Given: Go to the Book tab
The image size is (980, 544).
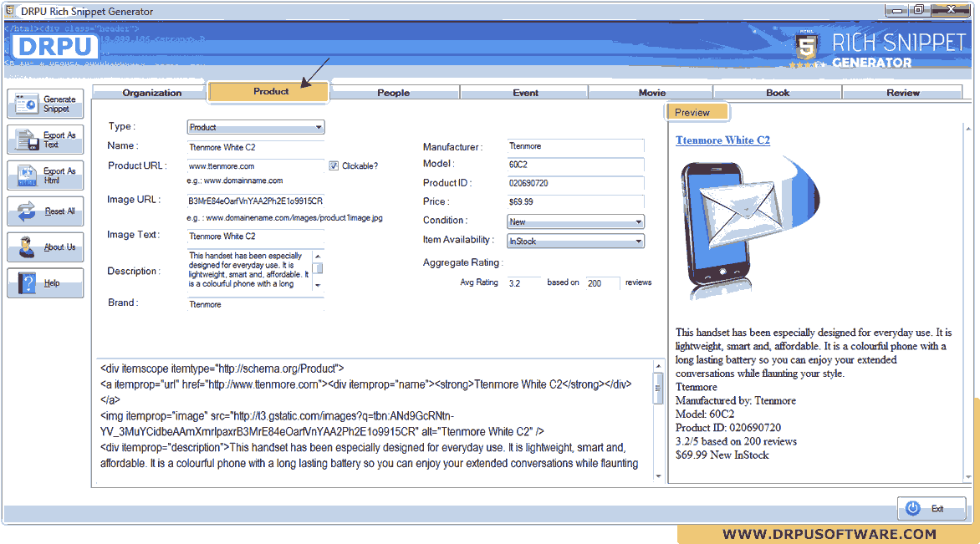Looking at the screenshot, I should (x=778, y=93).
